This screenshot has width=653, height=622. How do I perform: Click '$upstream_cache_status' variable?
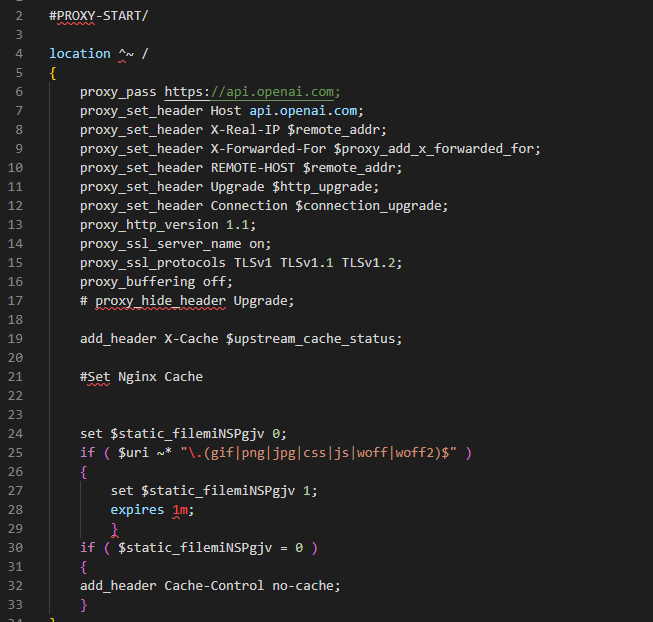pyautogui.click(x=310, y=339)
